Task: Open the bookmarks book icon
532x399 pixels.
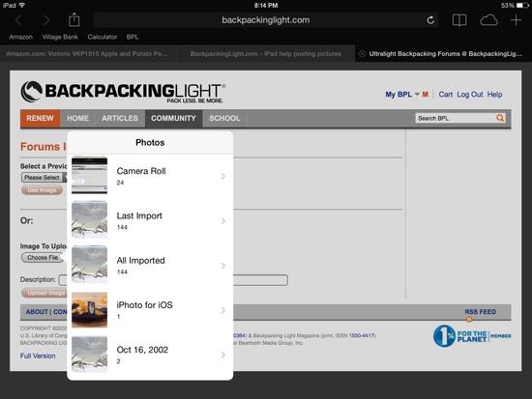Action: coord(459,20)
